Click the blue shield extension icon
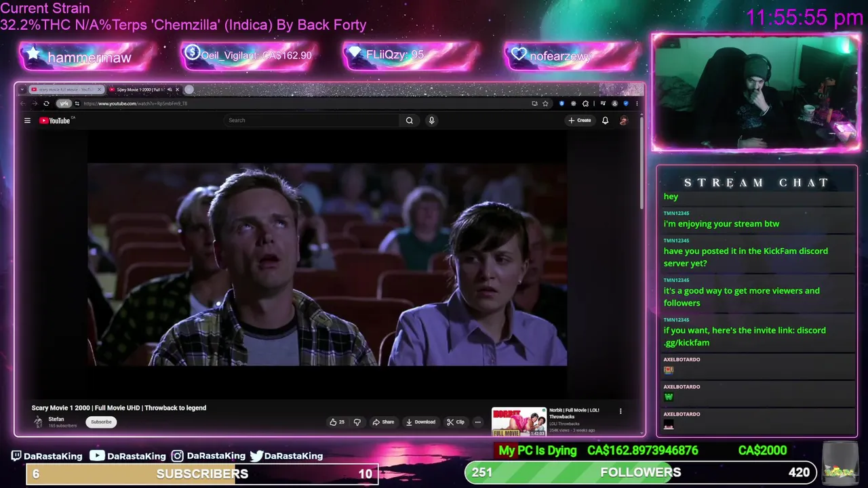 pyautogui.click(x=561, y=104)
